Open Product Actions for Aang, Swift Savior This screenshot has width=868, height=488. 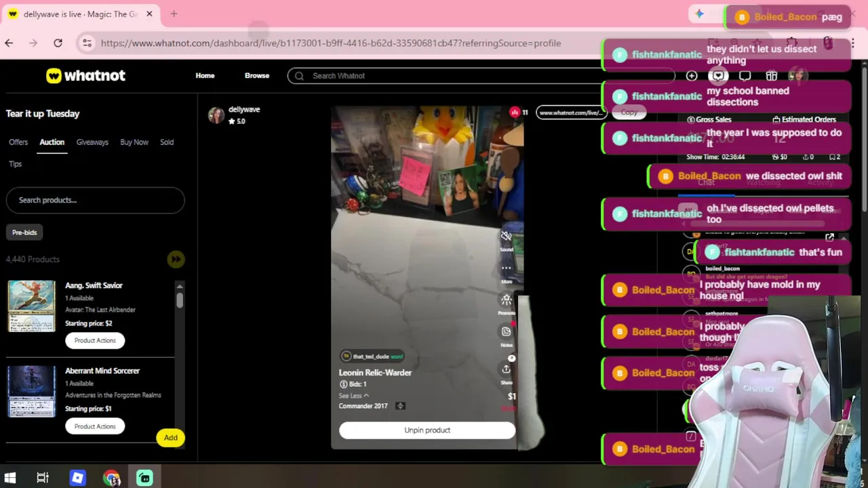95,340
